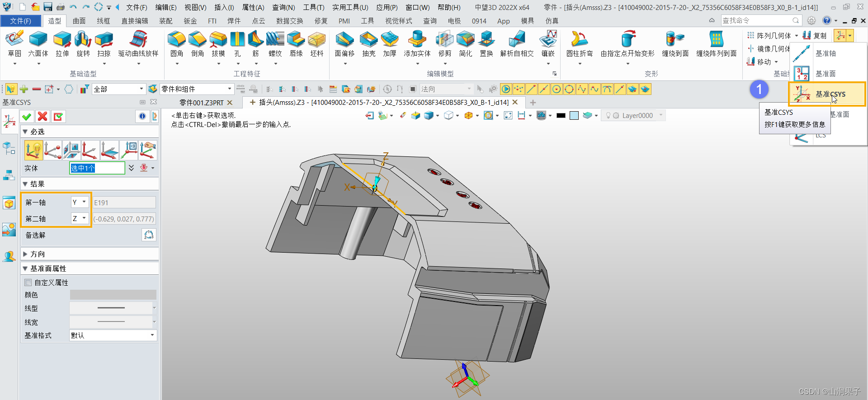The height and width of the screenshot is (400, 868).
Task: Open the 第一轴 axis dropdown
Action: [x=80, y=202]
